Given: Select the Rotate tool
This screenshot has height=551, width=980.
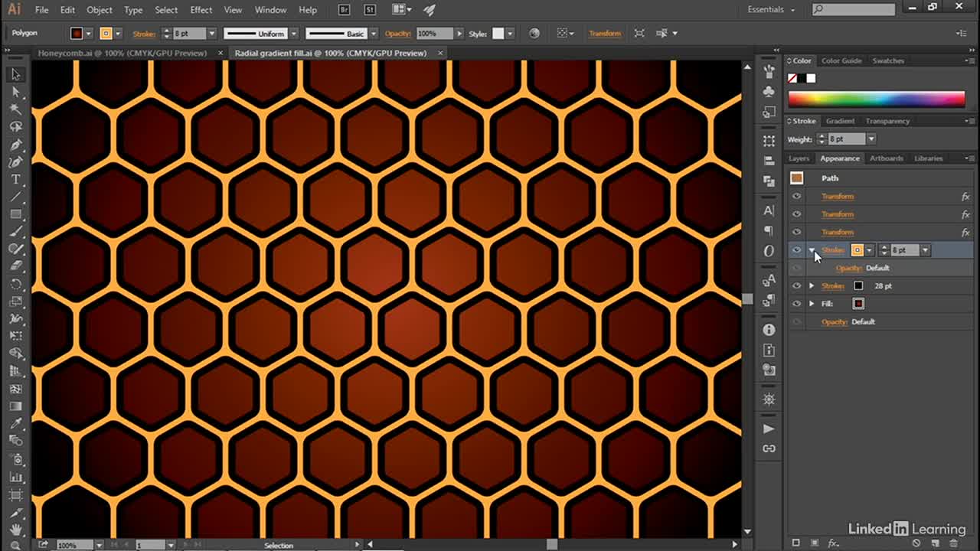Looking at the screenshot, I should (15, 284).
